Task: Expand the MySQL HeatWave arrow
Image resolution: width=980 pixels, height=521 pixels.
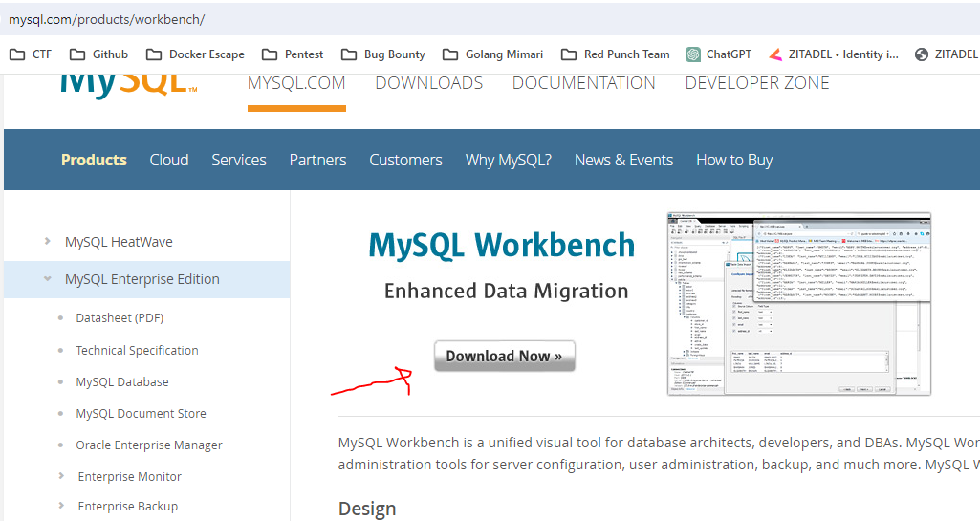Action: coord(48,241)
